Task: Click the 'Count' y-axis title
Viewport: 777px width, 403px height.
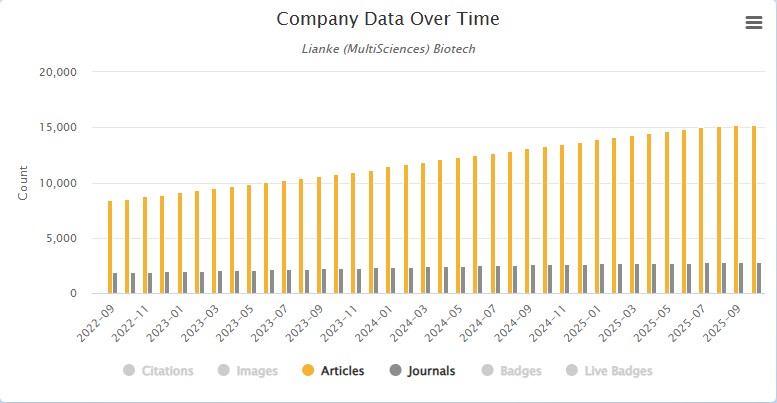Action: 24,183
